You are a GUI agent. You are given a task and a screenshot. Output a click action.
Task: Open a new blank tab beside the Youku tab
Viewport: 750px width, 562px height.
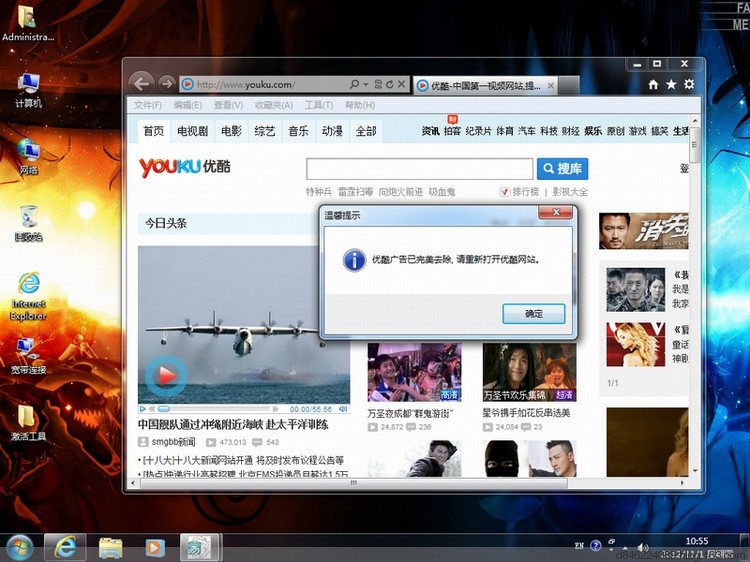point(569,86)
